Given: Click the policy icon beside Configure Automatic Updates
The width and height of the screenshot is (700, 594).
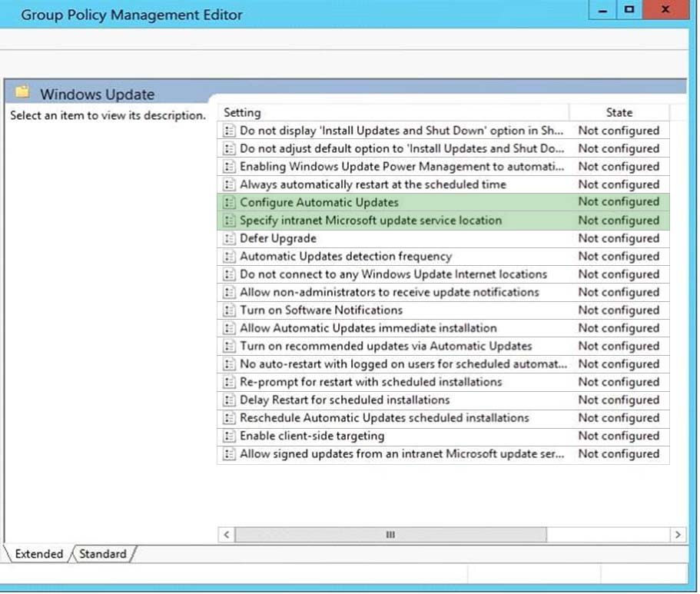Looking at the screenshot, I should click(x=229, y=203).
